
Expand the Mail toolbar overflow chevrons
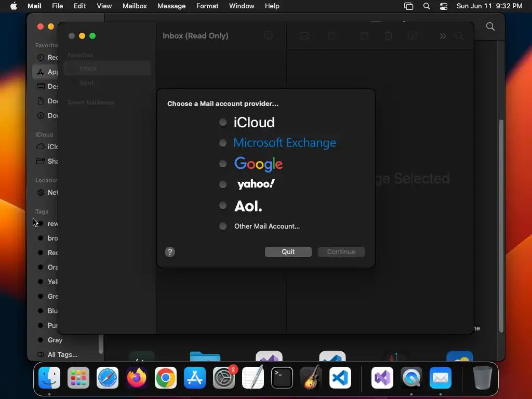[443, 36]
